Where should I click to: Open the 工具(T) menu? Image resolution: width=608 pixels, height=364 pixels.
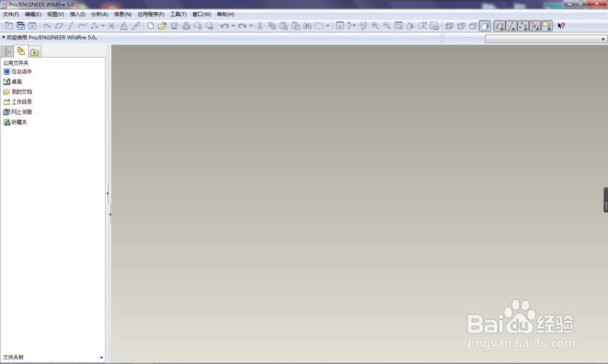(x=178, y=15)
